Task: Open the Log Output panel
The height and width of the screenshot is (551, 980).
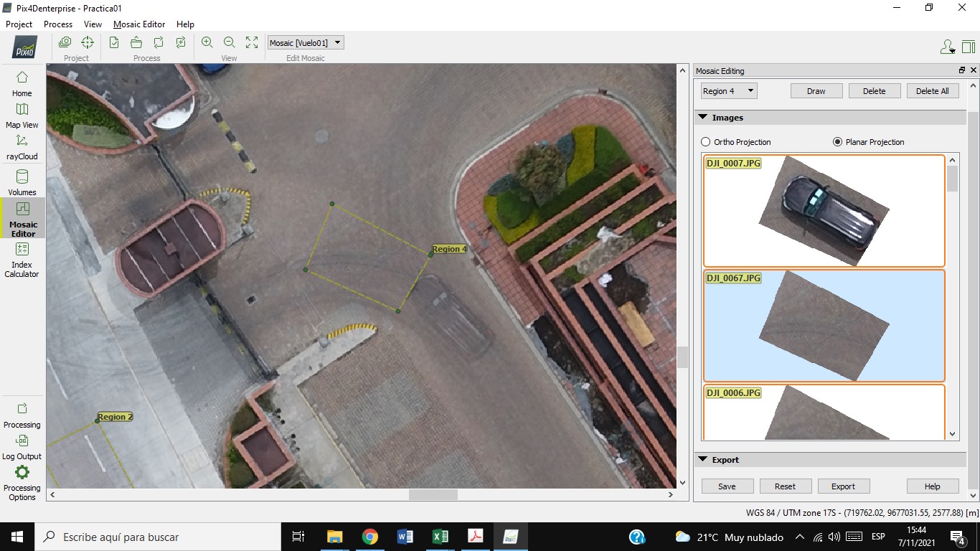Action: coord(22,446)
